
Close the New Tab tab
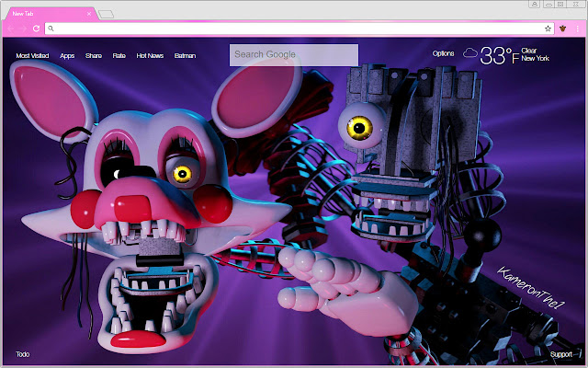pyautogui.click(x=89, y=14)
